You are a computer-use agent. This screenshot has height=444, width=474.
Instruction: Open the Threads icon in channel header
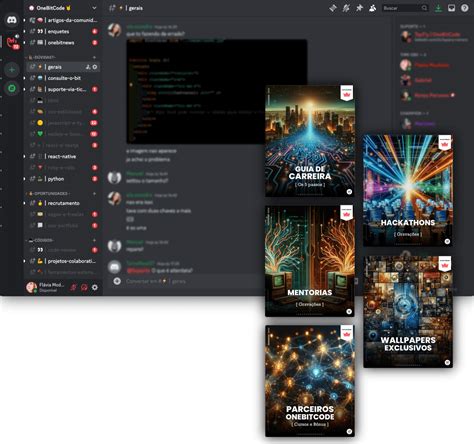click(x=333, y=8)
